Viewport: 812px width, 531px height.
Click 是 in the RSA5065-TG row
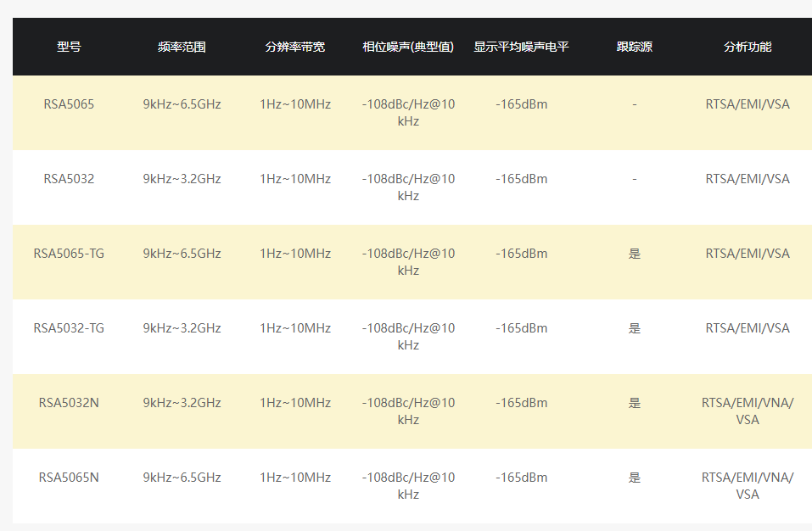(x=635, y=254)
